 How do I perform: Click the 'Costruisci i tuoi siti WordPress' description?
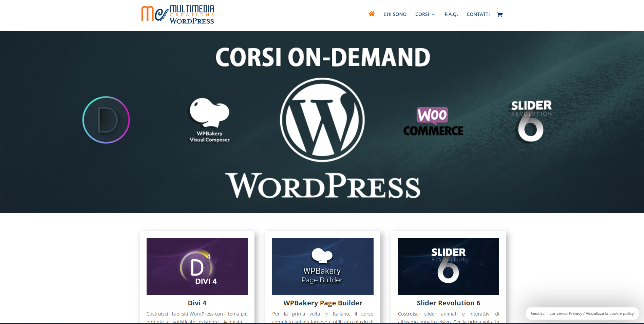(x=197, y=318)
